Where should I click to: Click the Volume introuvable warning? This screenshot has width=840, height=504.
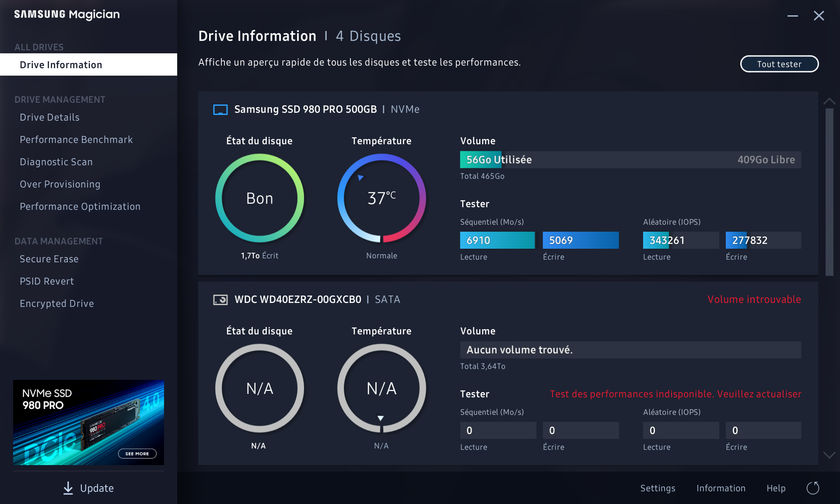point(754,299)
